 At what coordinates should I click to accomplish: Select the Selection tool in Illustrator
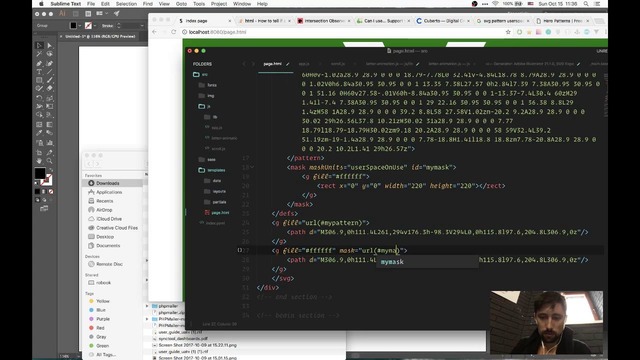39,45
